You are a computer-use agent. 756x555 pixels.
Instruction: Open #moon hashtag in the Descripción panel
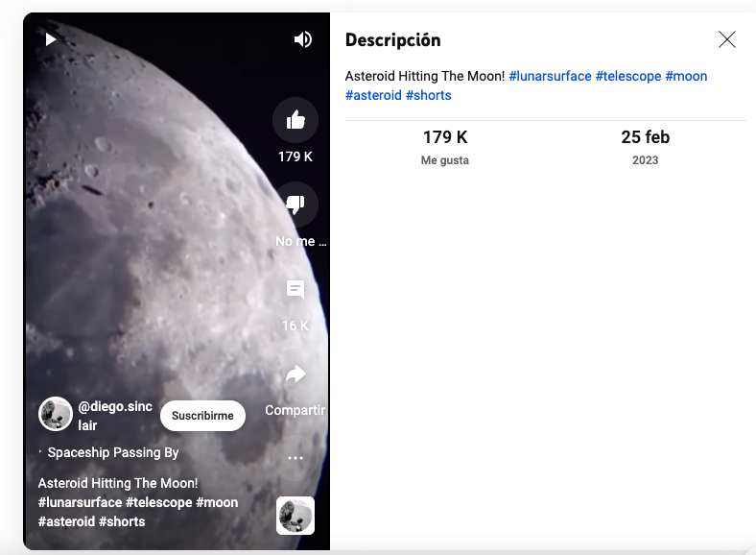tap(686, 76)
